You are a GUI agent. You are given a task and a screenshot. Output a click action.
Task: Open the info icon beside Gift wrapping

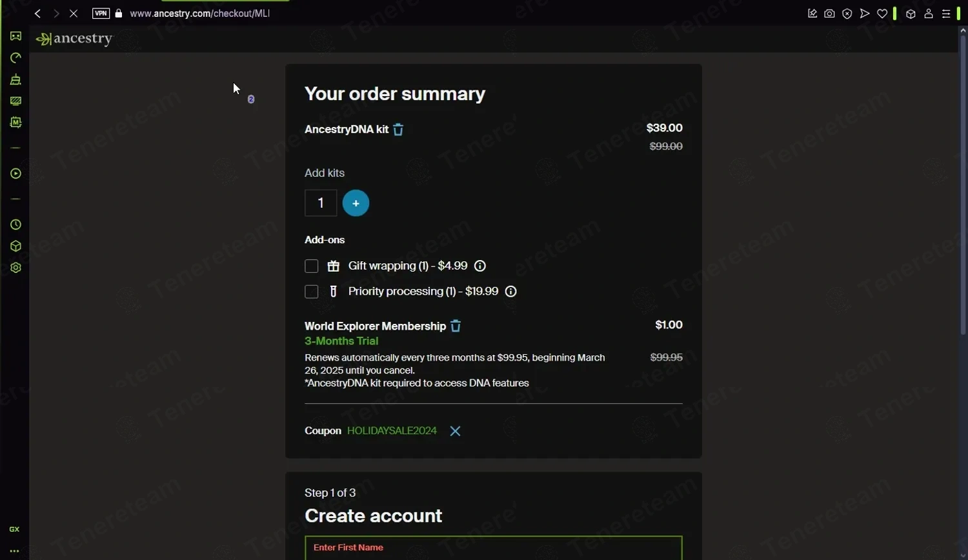(x=480, y=266)
